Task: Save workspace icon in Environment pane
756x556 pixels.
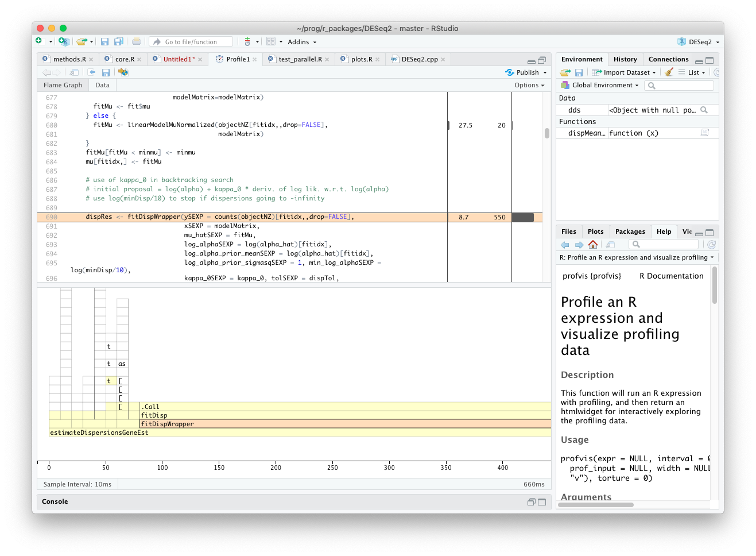Action: (579, 72)
